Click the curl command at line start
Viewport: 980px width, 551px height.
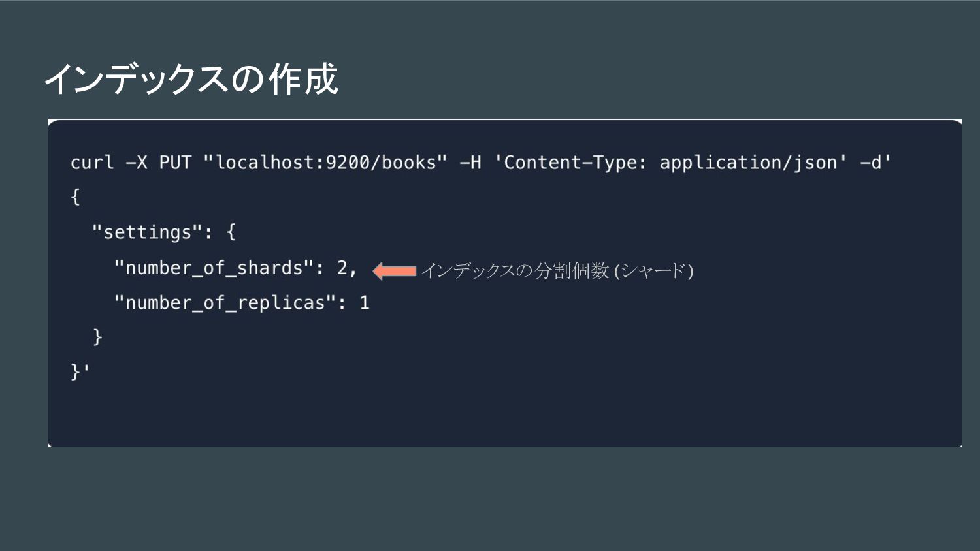(92, 163)
